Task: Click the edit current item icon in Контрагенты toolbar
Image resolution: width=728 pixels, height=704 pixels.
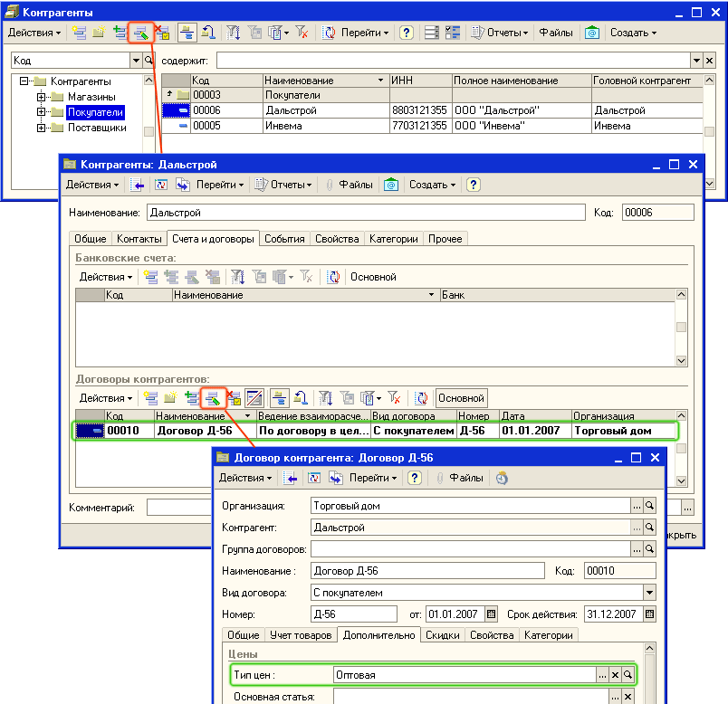Action: 140,33
